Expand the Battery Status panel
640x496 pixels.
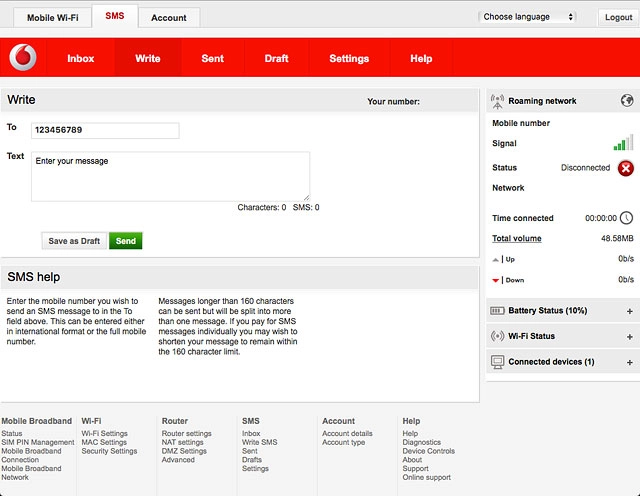[x=629, y=311]
